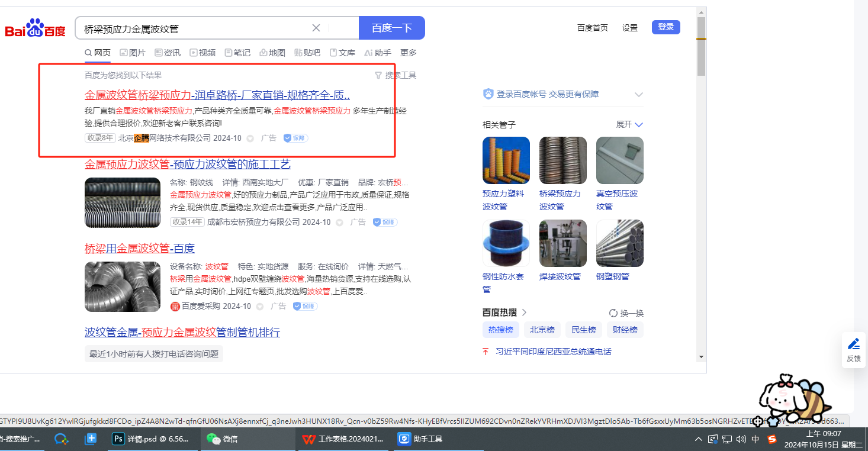
Task: Click the dropdown icon beside 百度爱采购 2024-10
Action: (259, 307)
